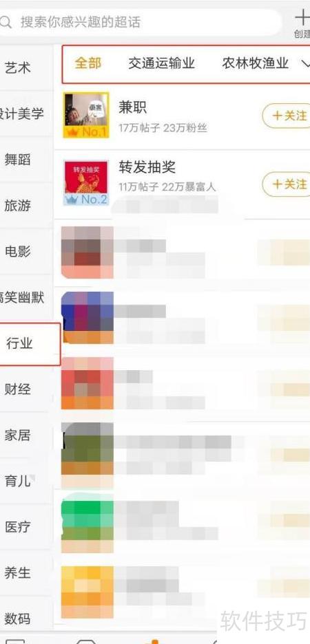Viewport: 310px width, 644px height.
Task: Switch to 农林牧渔业 tab
Action: [x=256, y=64]
